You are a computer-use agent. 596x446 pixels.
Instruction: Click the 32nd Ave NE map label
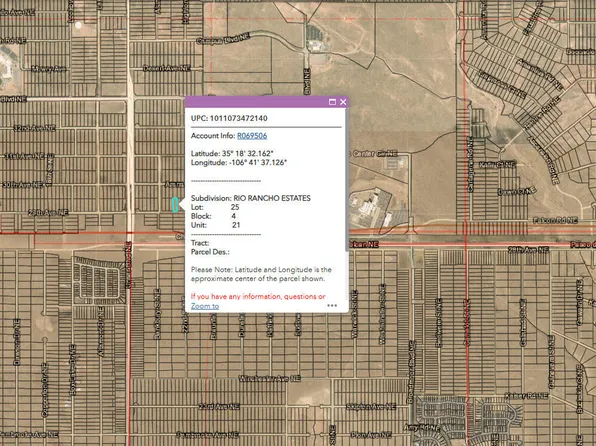35,128
